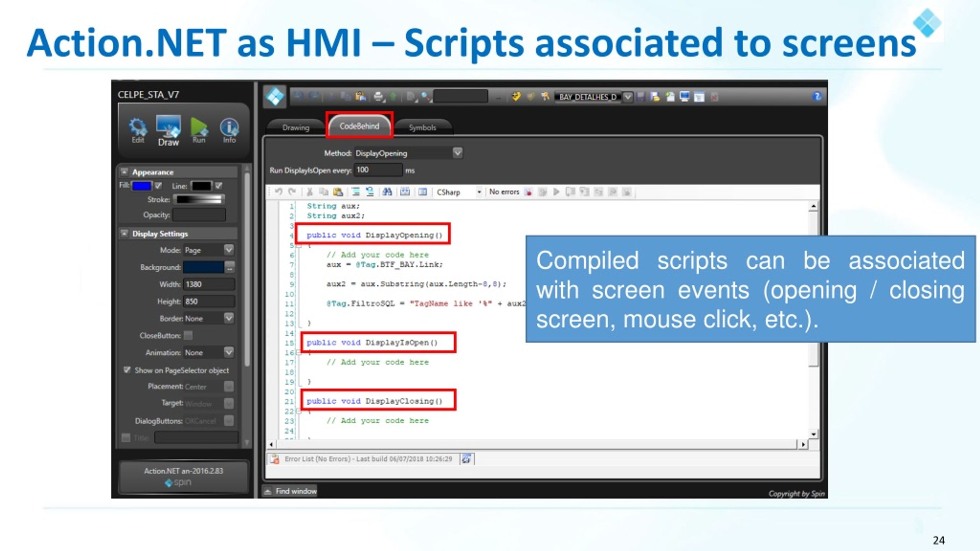Click the Run DisplayIsOpen every 100 field
Screen dimensions: 980x551
(x=379, y=170)
